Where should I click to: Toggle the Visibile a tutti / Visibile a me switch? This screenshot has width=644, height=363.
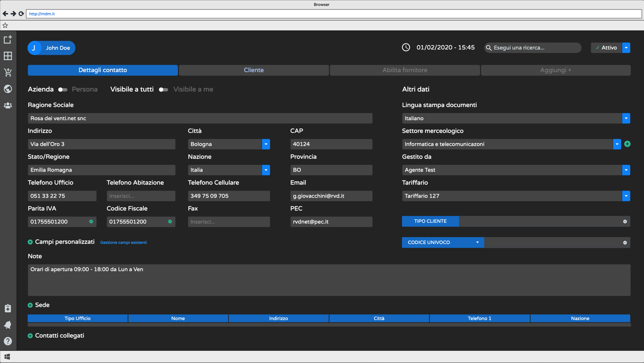tap(164, 90)
